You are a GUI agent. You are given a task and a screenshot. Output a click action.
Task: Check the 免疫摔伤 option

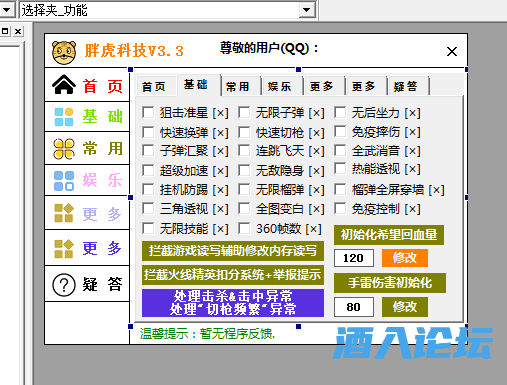click(x=340, y=131)
